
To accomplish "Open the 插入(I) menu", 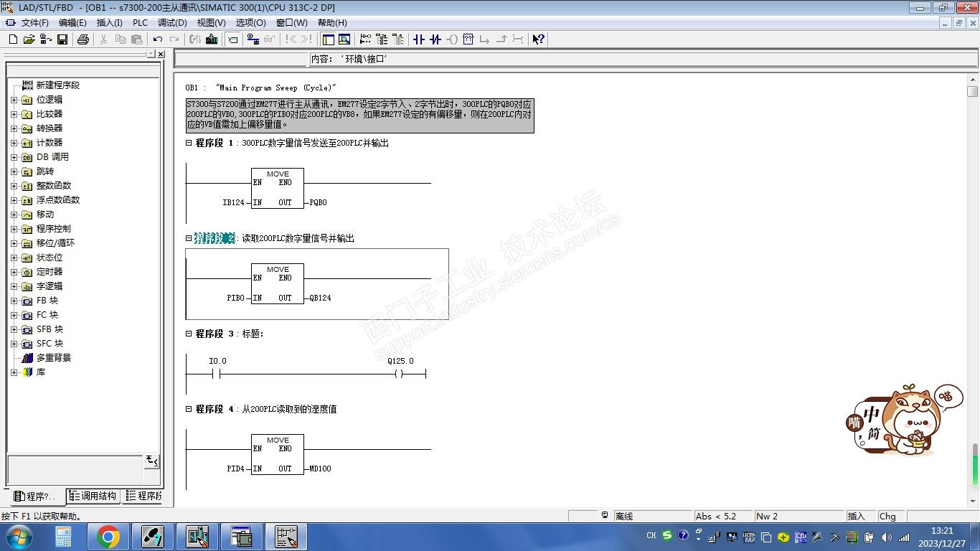I will pyautogui.click(x=109, y=23).
